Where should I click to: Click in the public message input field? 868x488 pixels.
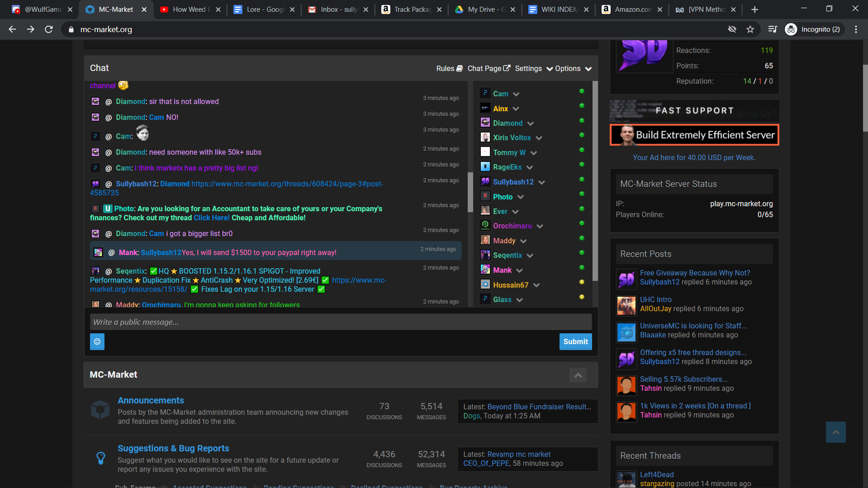point(341,322)
